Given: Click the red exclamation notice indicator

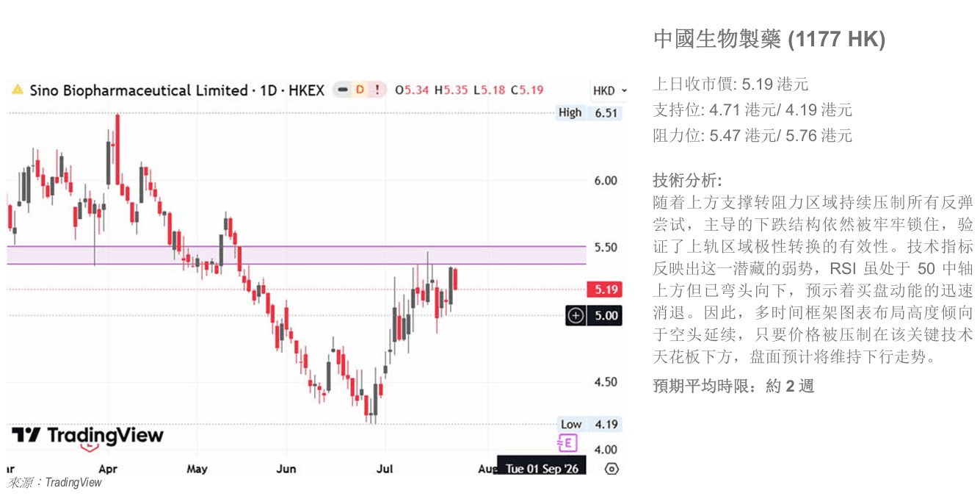Looking at the screenshot, I should click(377, 90).
